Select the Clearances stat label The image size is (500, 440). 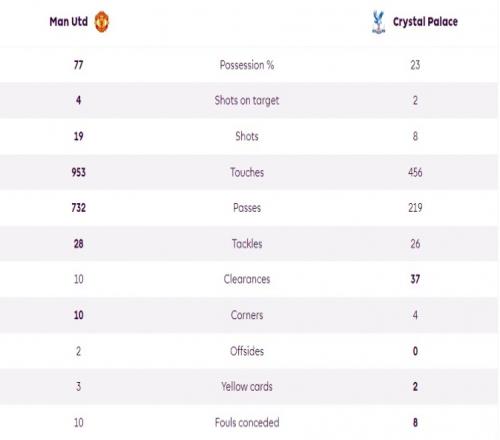(x=247, y=279)
